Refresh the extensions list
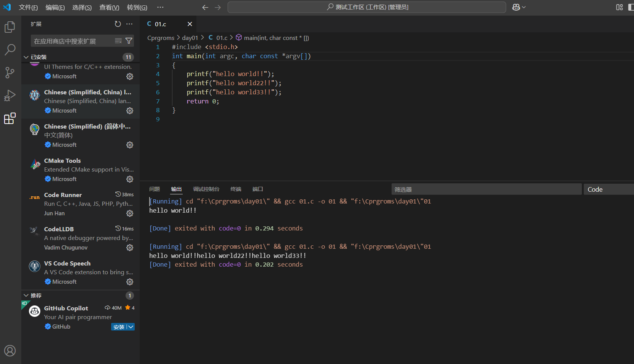The height and width of the screenshot is (364, 634). [118, 24]
